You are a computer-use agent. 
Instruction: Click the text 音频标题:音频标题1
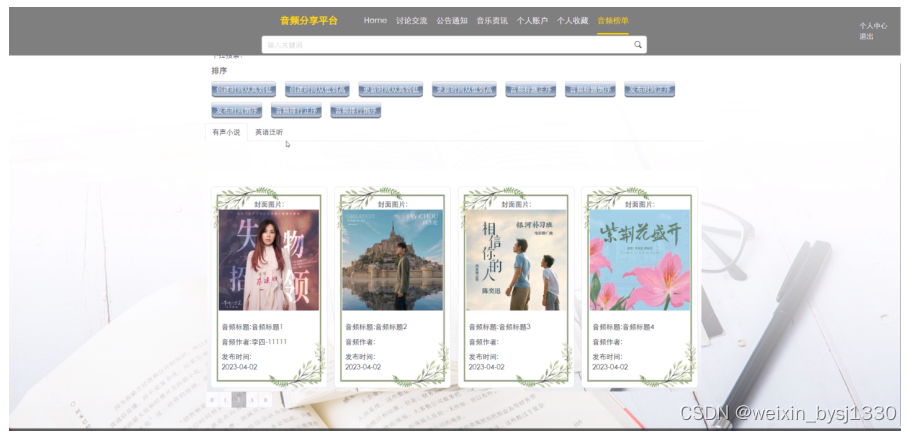point(252,327)
